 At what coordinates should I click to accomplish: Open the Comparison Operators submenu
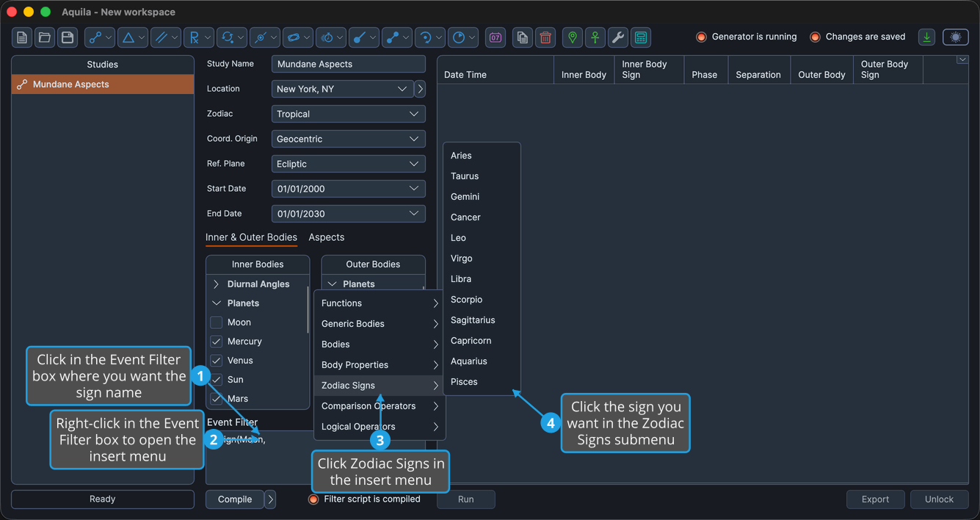pyautogui.click(x=380, y=406)
